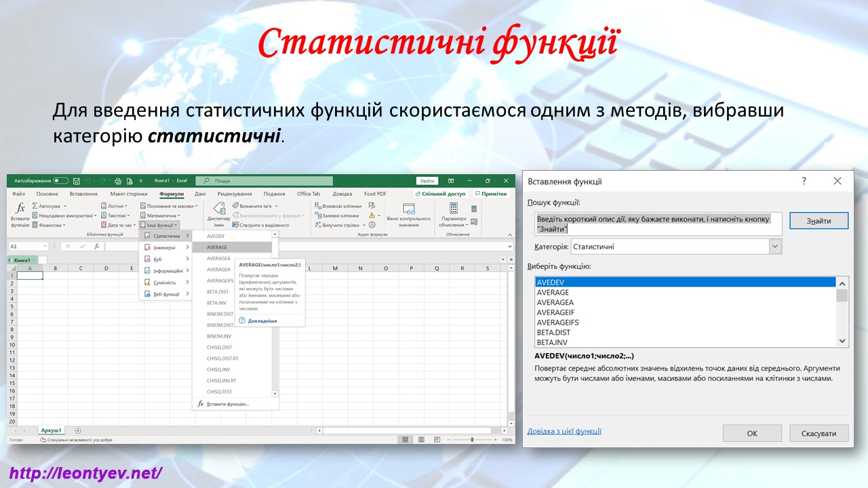Screen dimensions: 868x488
Task: Click Create from Selection (Створити з виделеного)
Action: click(260, 224)
